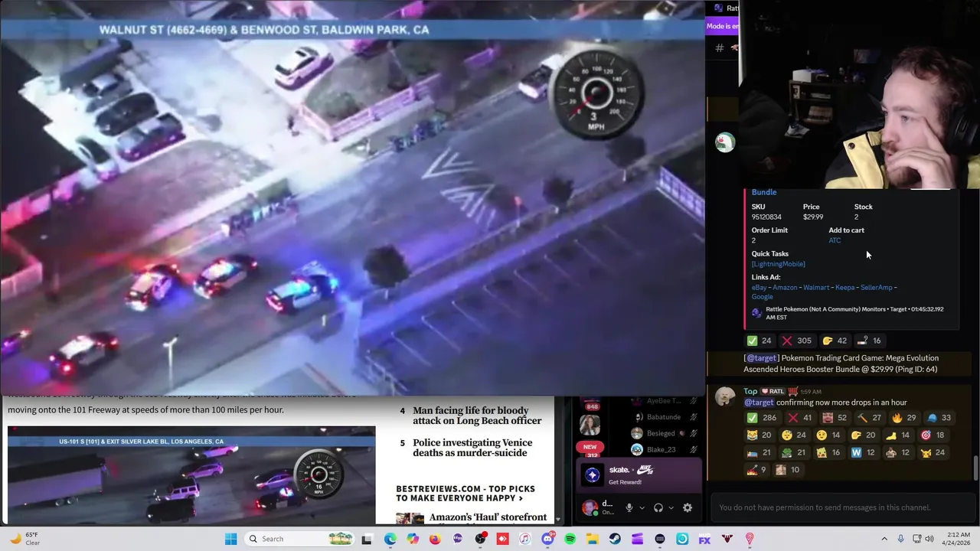The height and width of the screenshot is (551, 980).
Task: Open the Google link in the embed
Action: point(762,297)
